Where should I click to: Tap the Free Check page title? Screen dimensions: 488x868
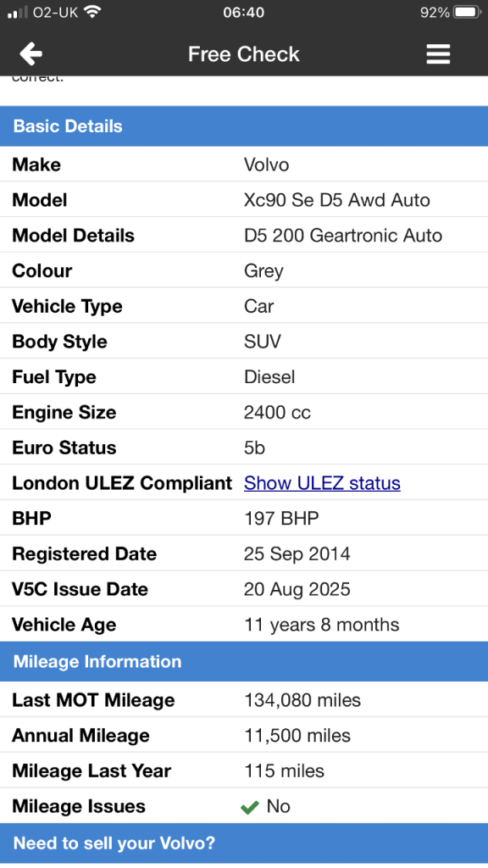coord(243,53)
